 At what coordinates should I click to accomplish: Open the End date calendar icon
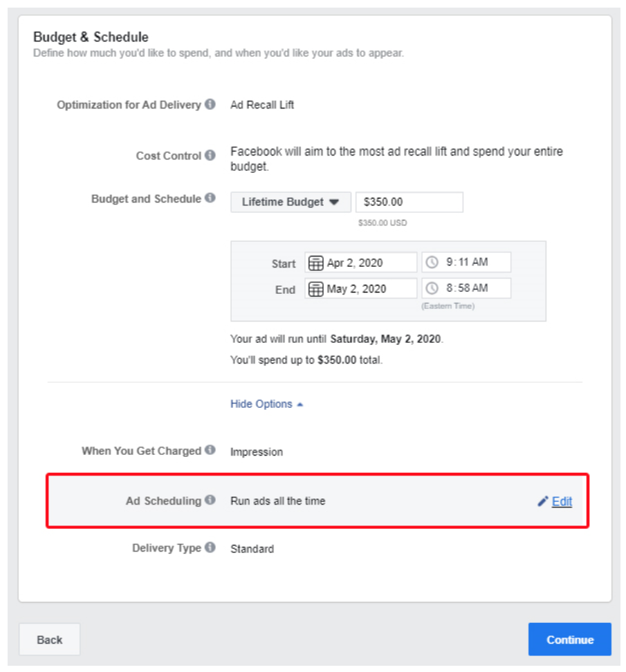(316, 289)
